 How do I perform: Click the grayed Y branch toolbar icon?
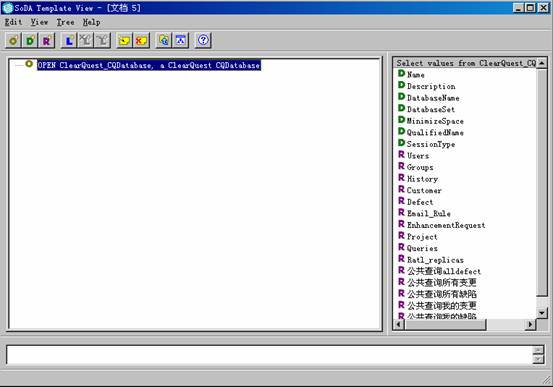click(102, 40)
